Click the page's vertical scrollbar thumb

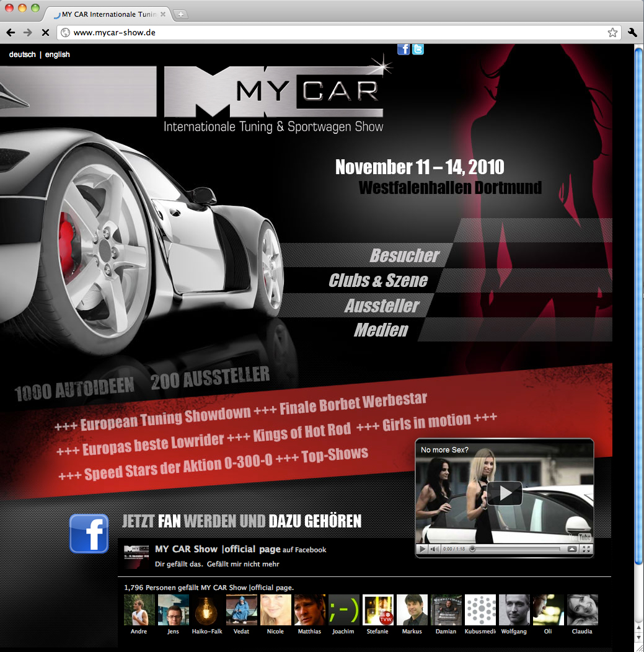(639, 307)
